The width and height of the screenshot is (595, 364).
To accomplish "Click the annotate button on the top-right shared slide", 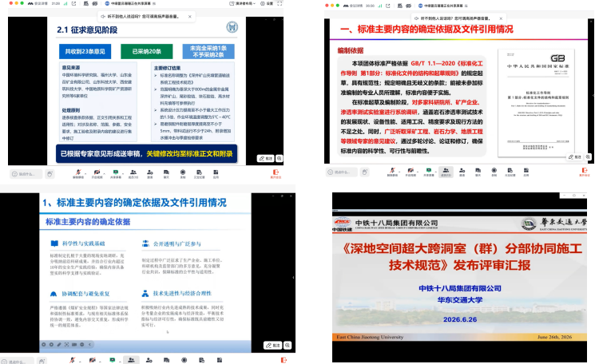I will click(575, 157).
